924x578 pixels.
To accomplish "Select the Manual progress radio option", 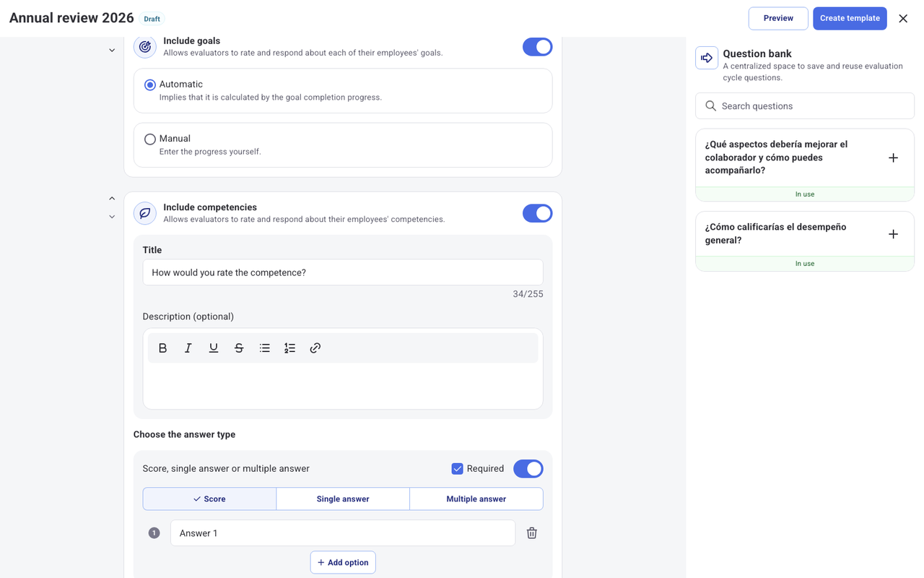I will (150, 139).
